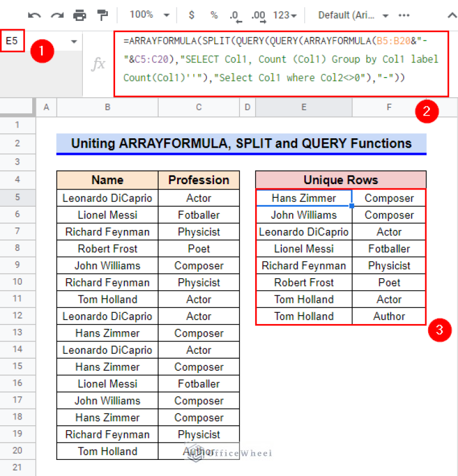Expand the 123 number format menu
The height and width of the screenshot is (476, 458).
pos(286,15)
